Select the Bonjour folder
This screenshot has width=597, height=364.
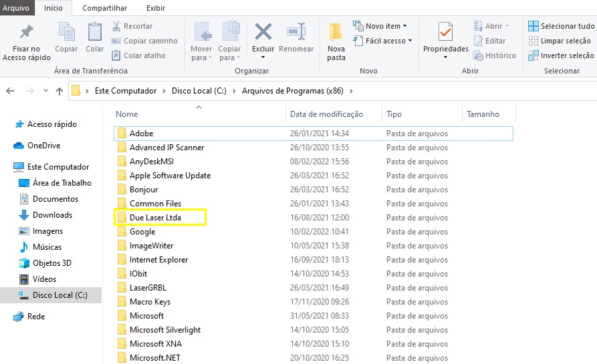[x=313, y=190]
